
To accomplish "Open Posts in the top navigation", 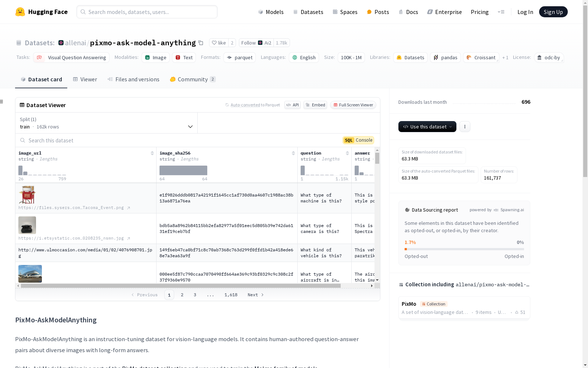I will click(x=378, y=12).
